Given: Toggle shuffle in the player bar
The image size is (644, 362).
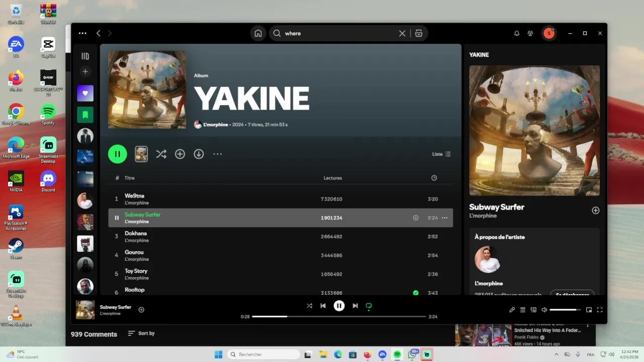Looking at the screenshot, I should pyautogui.click(x=309, y=306).
